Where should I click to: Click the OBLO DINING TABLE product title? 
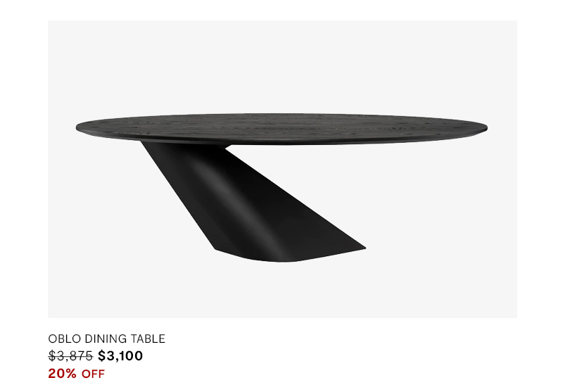tap(107, 339)
